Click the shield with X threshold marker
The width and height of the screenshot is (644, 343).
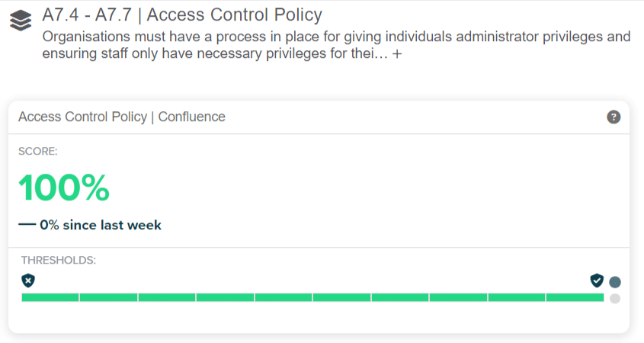pos(28,280)
